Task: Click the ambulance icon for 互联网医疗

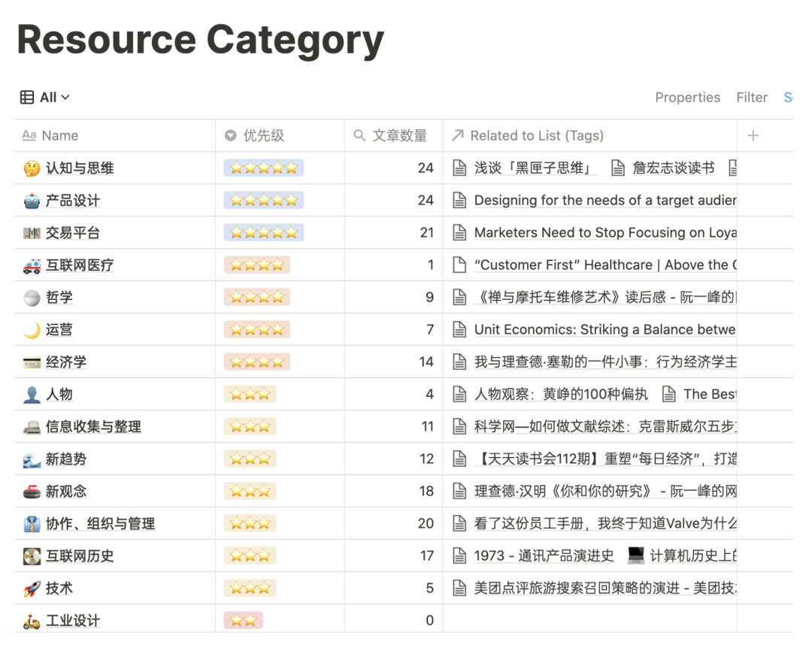Action: (x=32, y=265)
